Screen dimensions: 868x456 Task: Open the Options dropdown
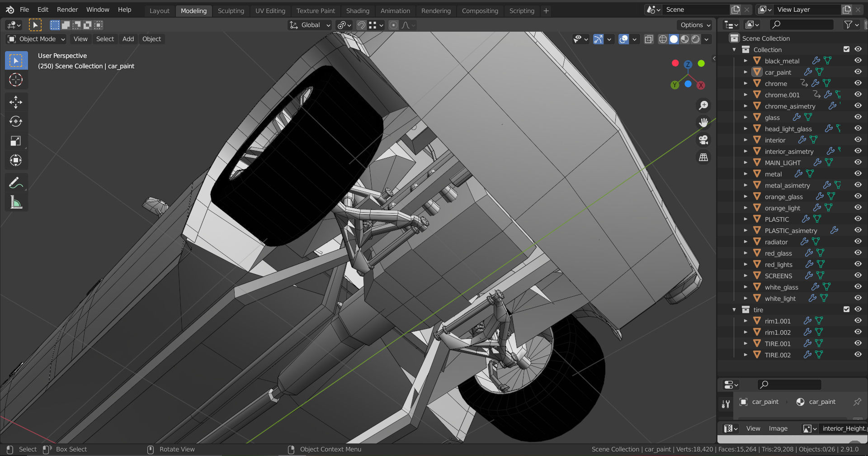coord(695,25)
